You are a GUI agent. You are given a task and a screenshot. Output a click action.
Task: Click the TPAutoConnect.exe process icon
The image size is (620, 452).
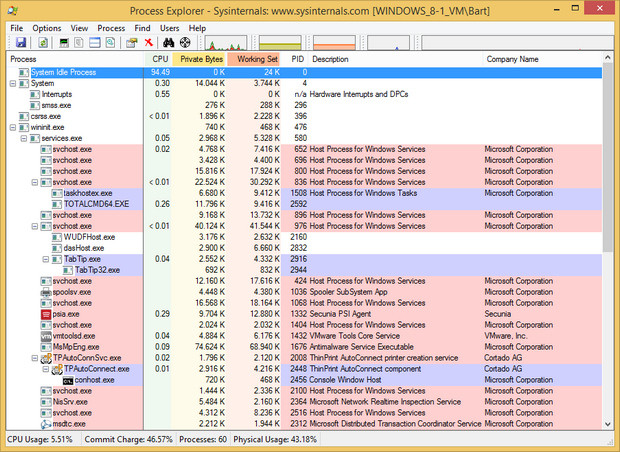57,369
